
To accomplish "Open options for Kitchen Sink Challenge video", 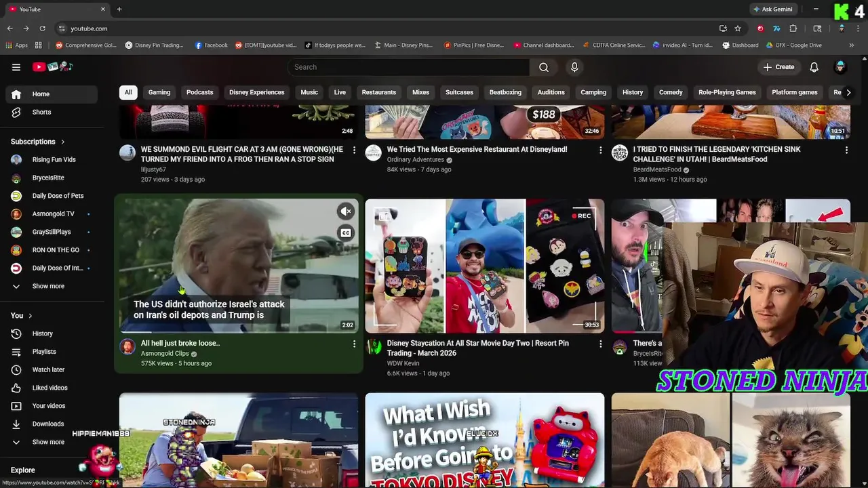I will [846, 150].
